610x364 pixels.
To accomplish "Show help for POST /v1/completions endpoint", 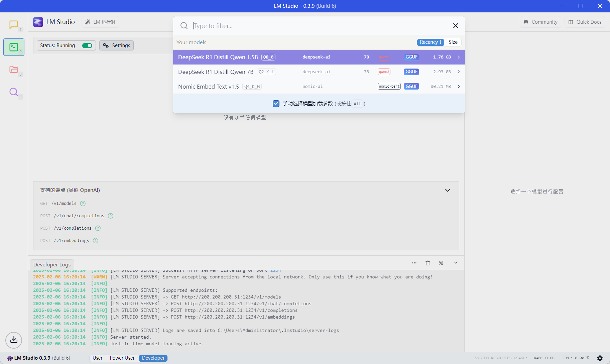I will 98,228.
